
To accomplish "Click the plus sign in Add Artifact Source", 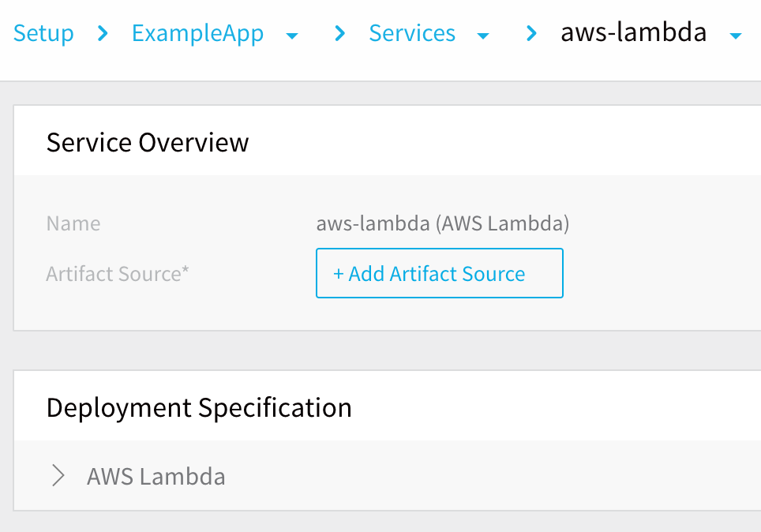I will click(x=339, y=274).
